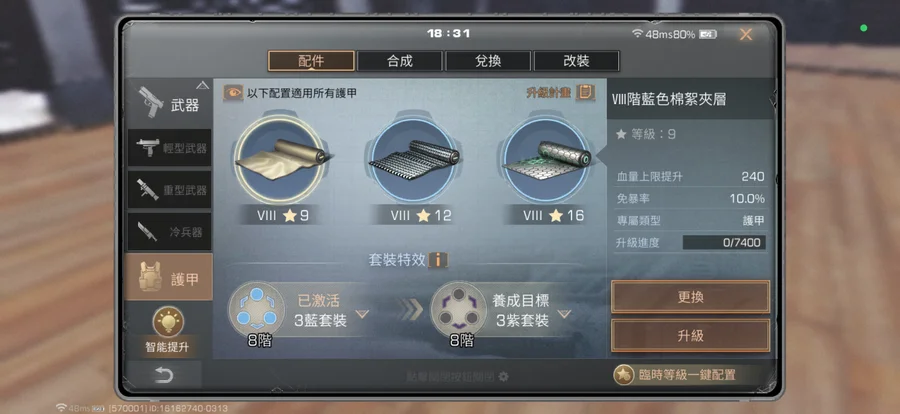Switch to the 合成 tab
This screenshot has width=900, height=414.
click(x=399, y=61)
